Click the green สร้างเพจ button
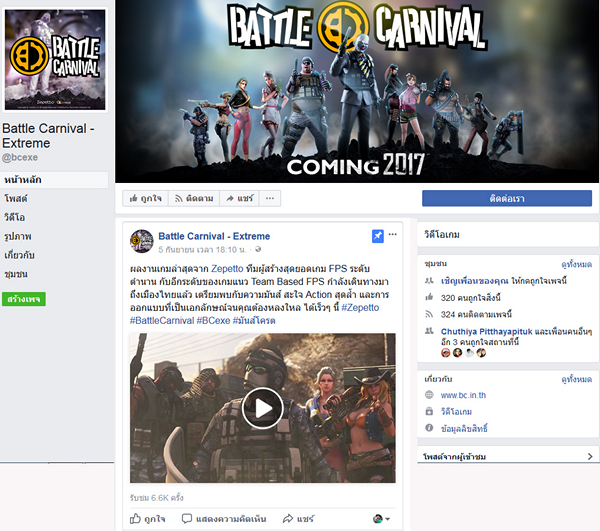This screenshot has height=531, width=600. click(x=24, y=299)
